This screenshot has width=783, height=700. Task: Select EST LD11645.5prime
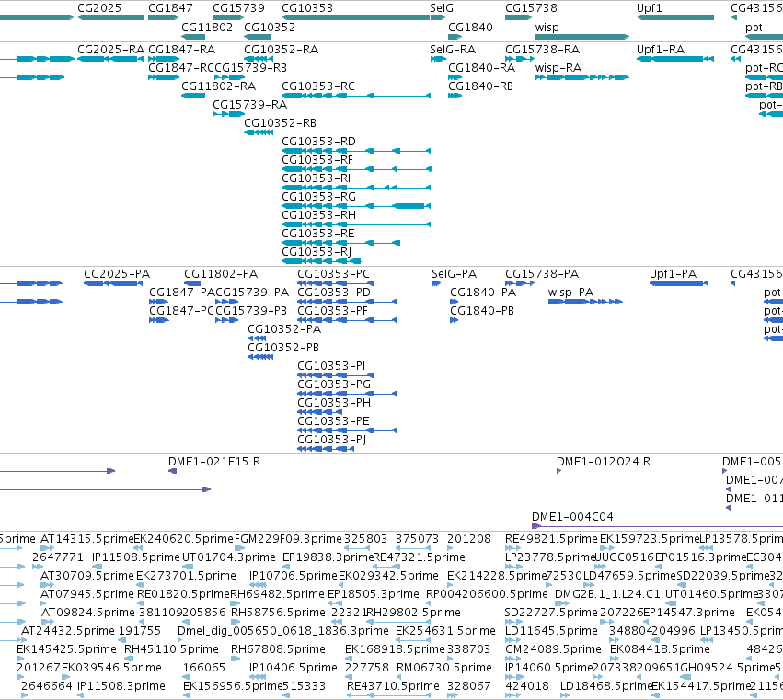point(551,632)
